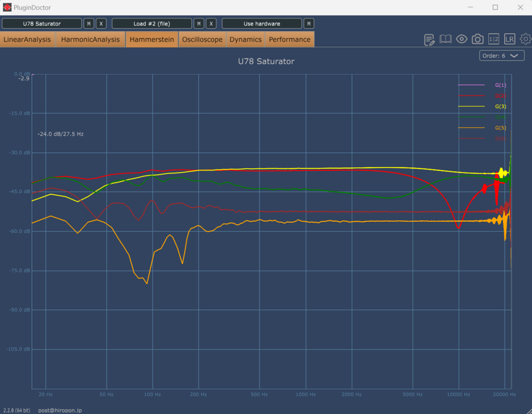Click the 2.2.8 (64 bit) version text
Screen dimensions: 532x414
point(17,410)
